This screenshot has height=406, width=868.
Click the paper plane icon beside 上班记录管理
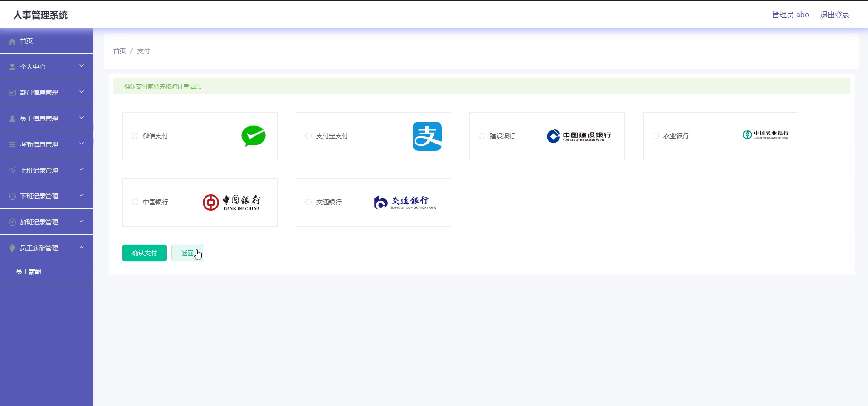point(12,170)
